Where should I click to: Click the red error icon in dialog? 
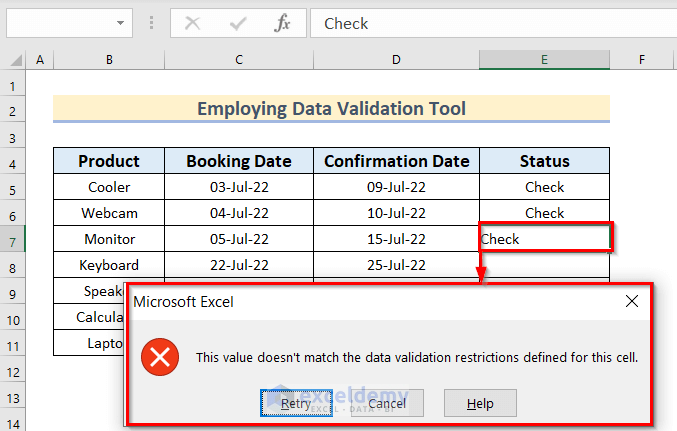tap(158, 357)
